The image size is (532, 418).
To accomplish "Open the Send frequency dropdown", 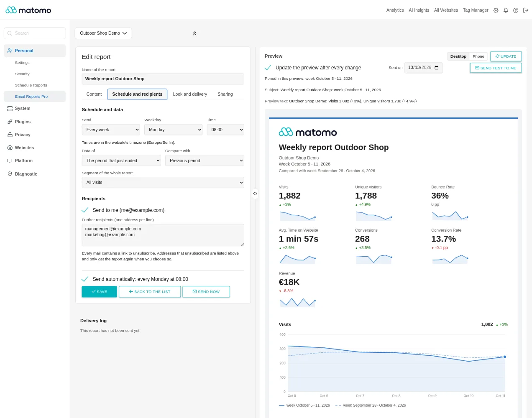I will (111, 130).
